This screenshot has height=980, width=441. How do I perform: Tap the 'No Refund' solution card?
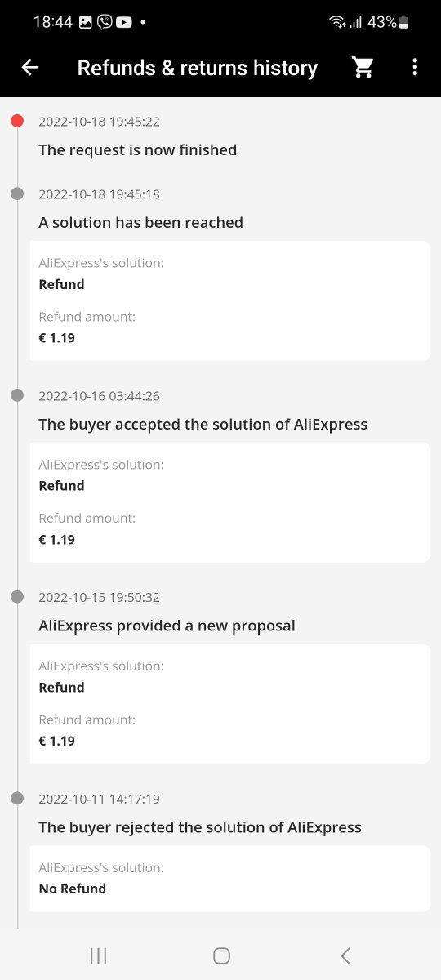(230, 879)
